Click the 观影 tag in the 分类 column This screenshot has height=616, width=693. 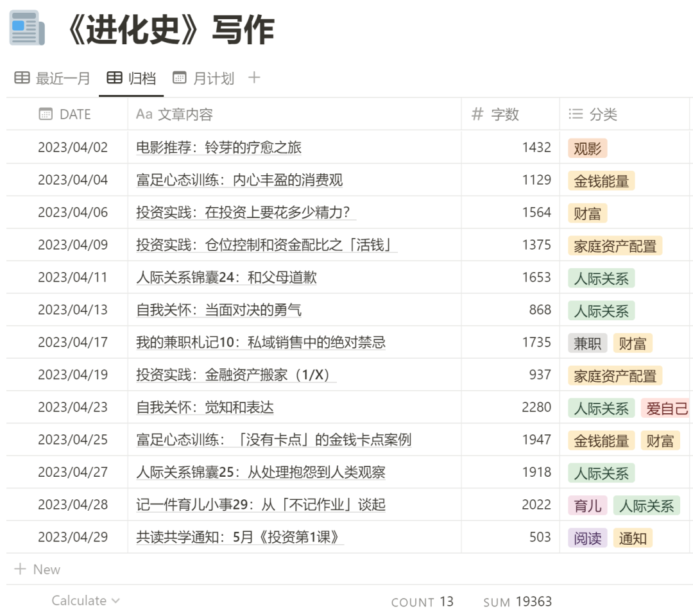pos(587,148)
